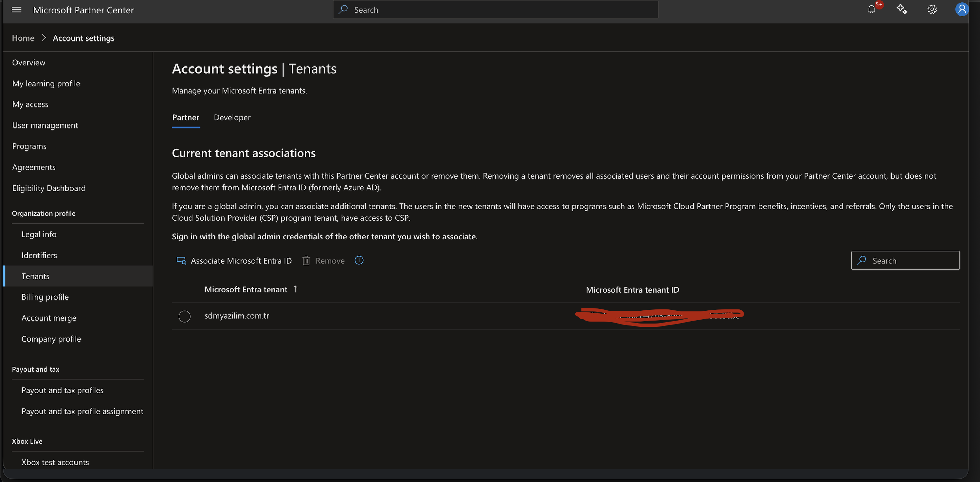Click the Microsoft Partner Center title
Viewport: 980px width, 482px height.
83,10
